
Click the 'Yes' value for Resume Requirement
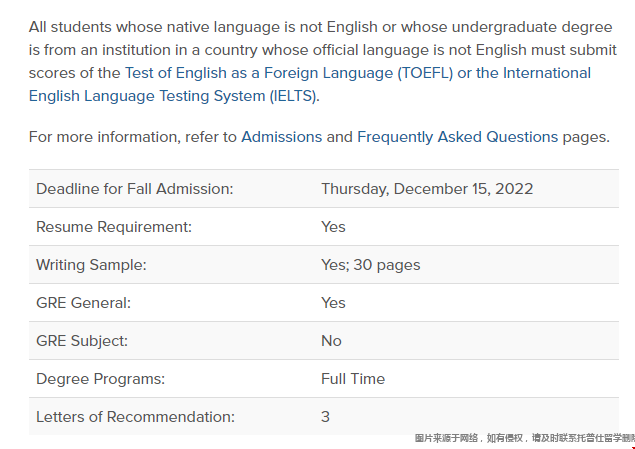pos(333,227)
